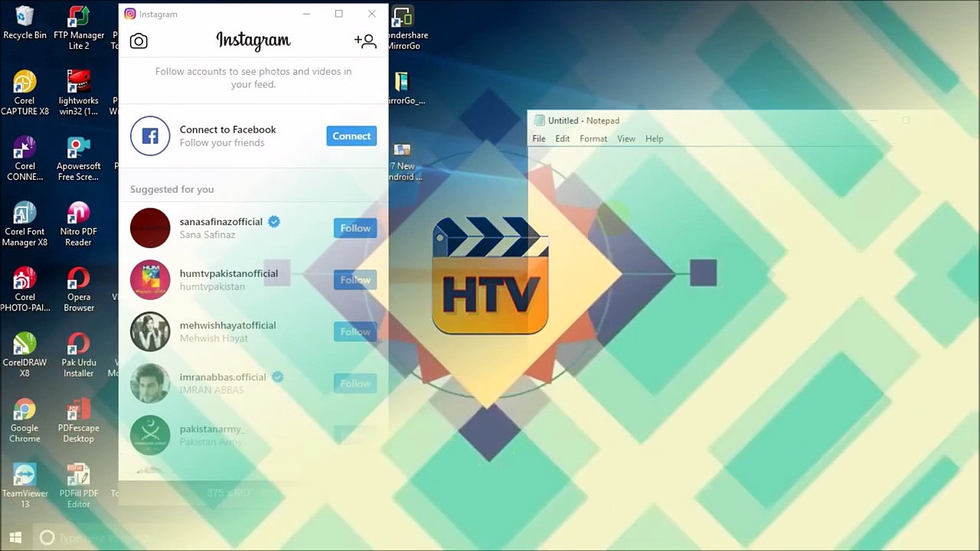Open imranabbas.official profile picture

[x=150, y=383]
